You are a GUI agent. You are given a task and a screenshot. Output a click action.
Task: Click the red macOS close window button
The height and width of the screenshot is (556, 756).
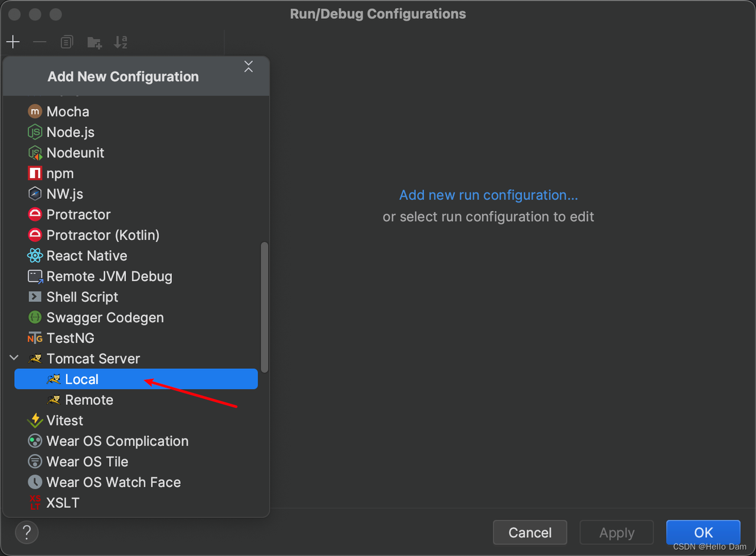tap(14, 14)
